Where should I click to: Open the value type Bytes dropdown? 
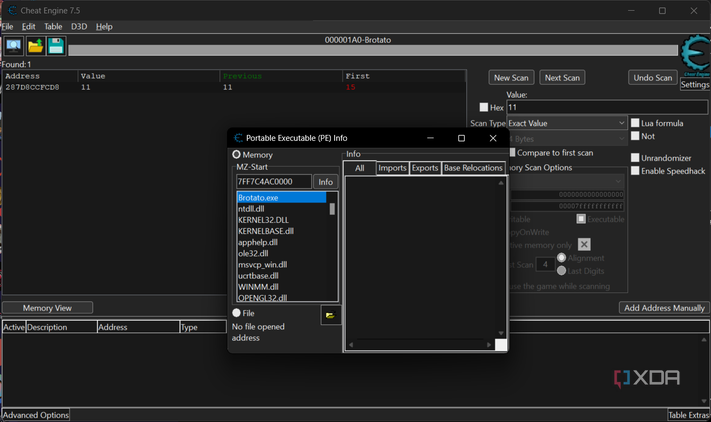[569, 139]
